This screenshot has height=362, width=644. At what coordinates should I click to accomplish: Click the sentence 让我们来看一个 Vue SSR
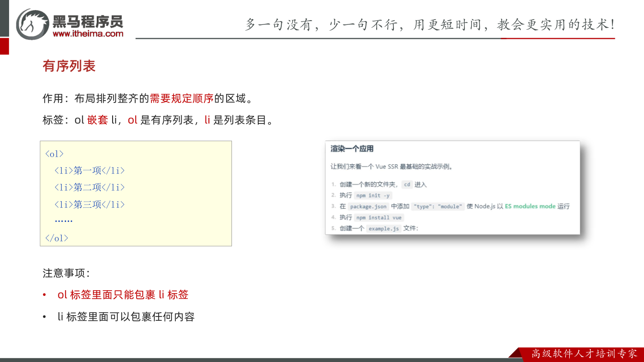[391, 167]
